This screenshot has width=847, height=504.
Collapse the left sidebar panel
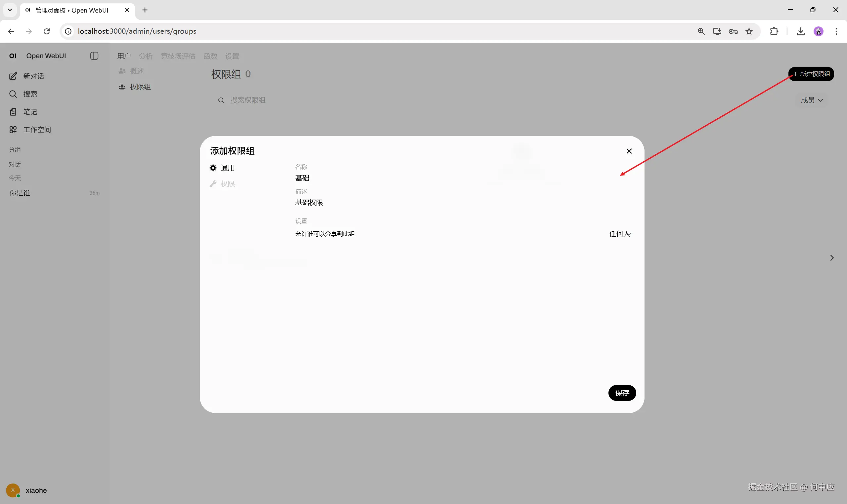(x=94, y=56)
